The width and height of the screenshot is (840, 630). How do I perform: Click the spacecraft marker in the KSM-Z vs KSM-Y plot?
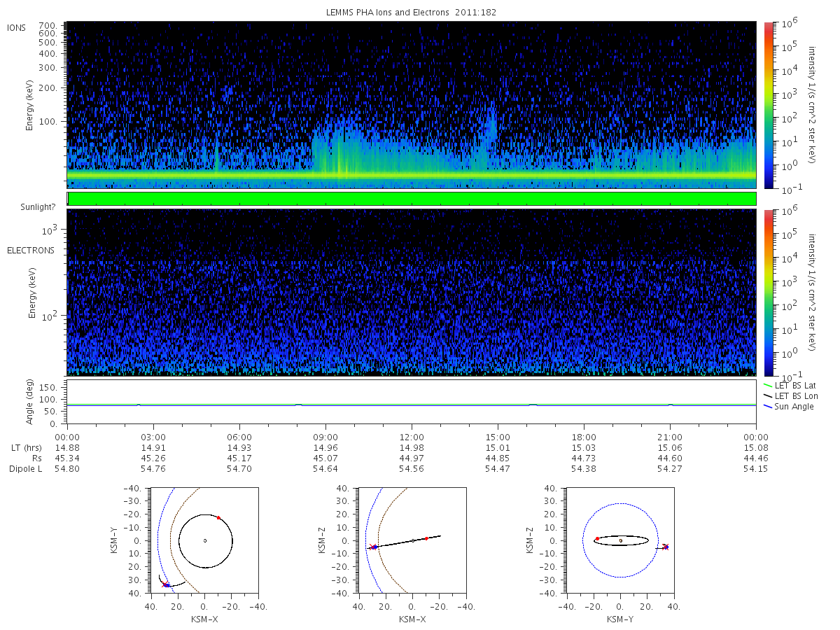665,547
